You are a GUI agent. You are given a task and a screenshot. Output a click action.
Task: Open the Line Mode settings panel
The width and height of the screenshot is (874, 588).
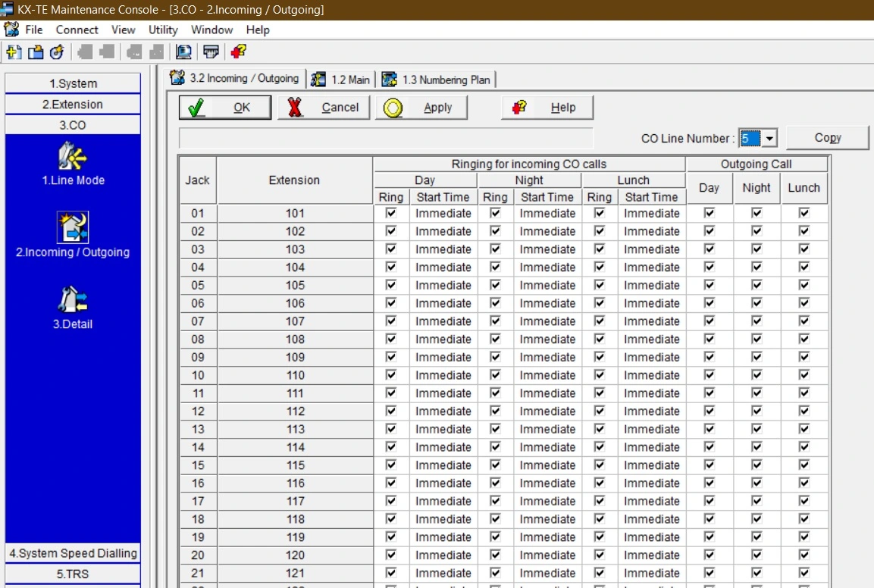pos(73,167)
